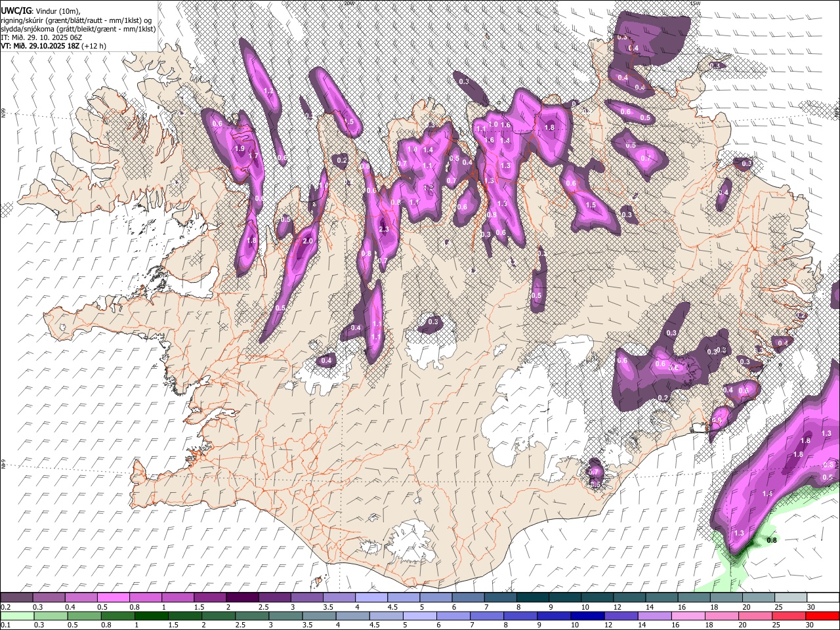Pick the 0.3 mauve swatch on upper legend

click(x=49, y=598)
